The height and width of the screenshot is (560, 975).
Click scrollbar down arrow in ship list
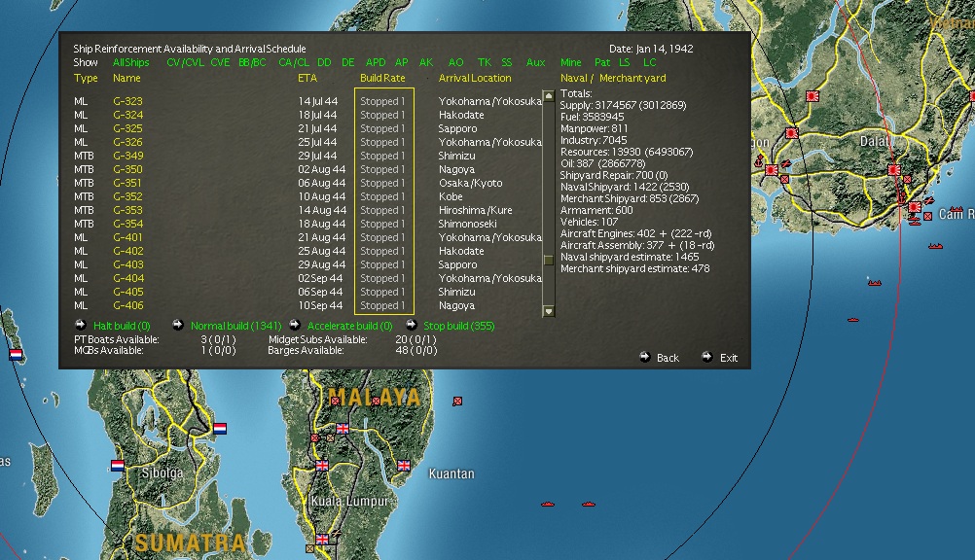[x=549, y=311]
